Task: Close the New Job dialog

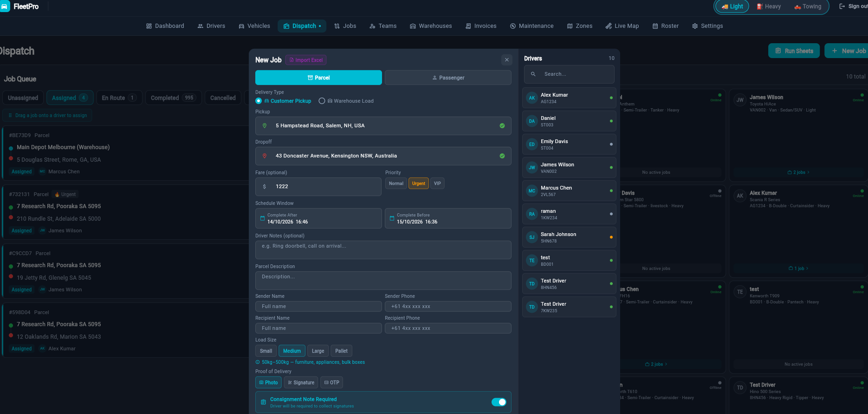Action: tap(507, 60)
